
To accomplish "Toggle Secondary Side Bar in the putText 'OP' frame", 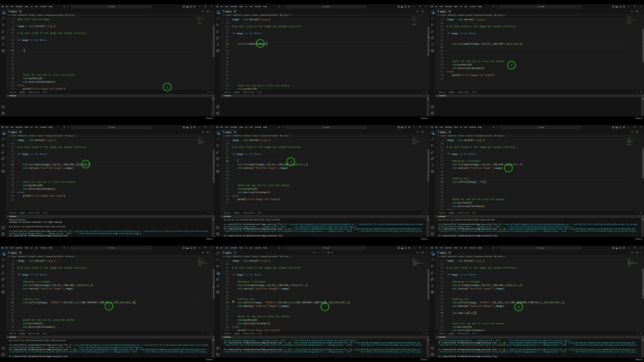I will pyautogui.click(x=620, y=127).
